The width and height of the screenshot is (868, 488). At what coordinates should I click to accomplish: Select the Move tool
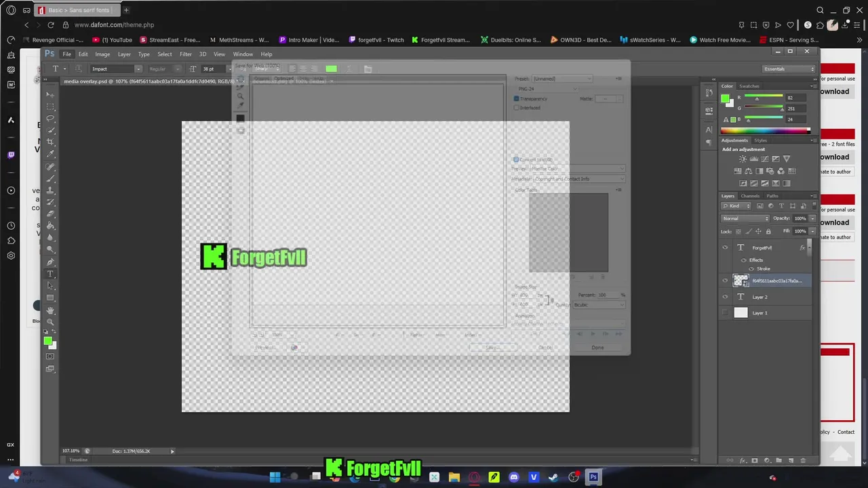tap(50, 94)
